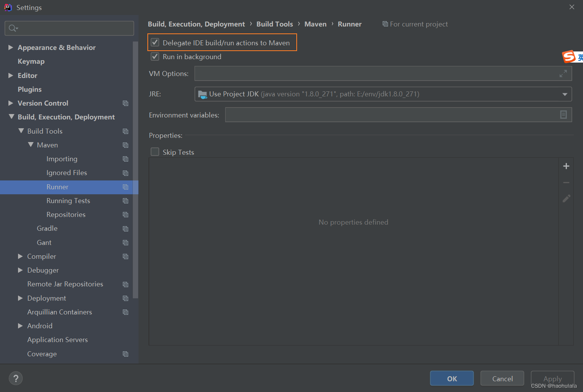Click project-level icon beside Gradle
The width and height of the screenshot is (583, 392).
[x=126, y=229]
